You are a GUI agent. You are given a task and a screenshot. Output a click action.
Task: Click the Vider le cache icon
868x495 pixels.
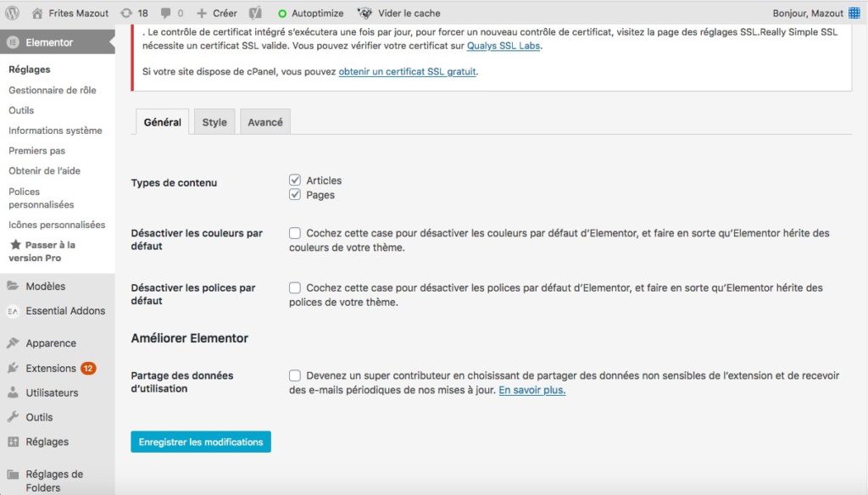click(364, 13)
